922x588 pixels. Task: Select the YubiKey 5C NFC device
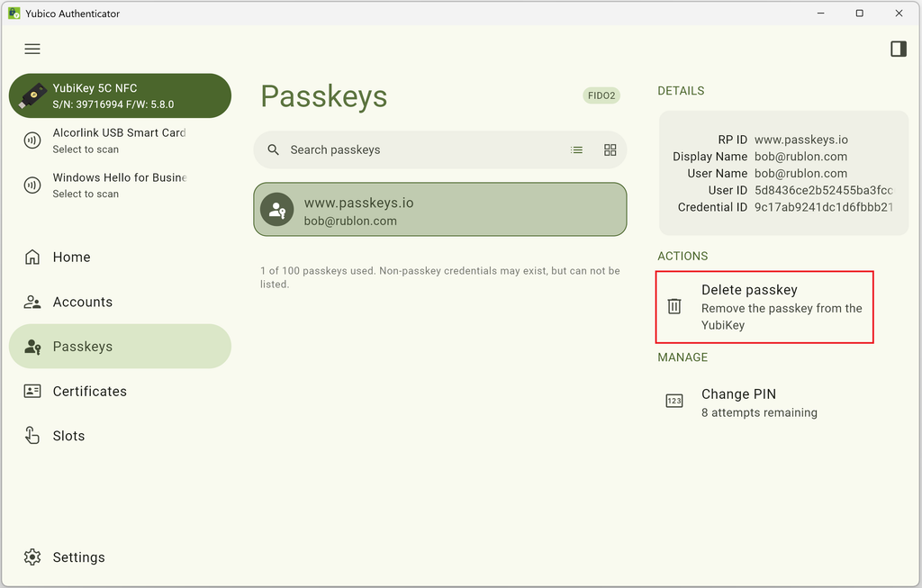pos(120,95)
